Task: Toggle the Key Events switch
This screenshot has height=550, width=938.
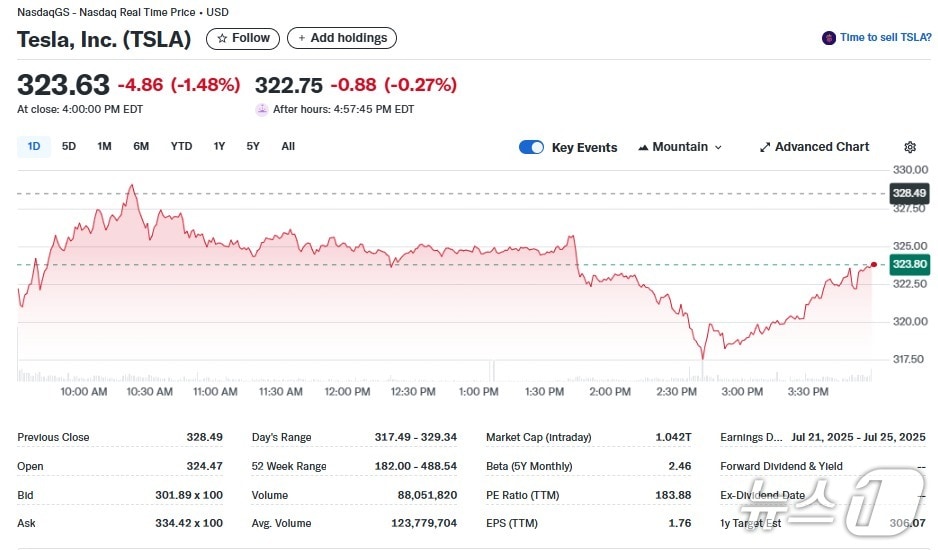Action: [531, 147]
